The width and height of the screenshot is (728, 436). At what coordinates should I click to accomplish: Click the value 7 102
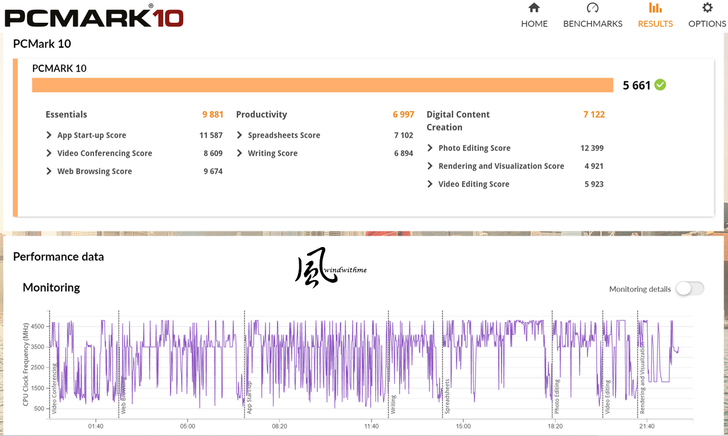(403, 135)
